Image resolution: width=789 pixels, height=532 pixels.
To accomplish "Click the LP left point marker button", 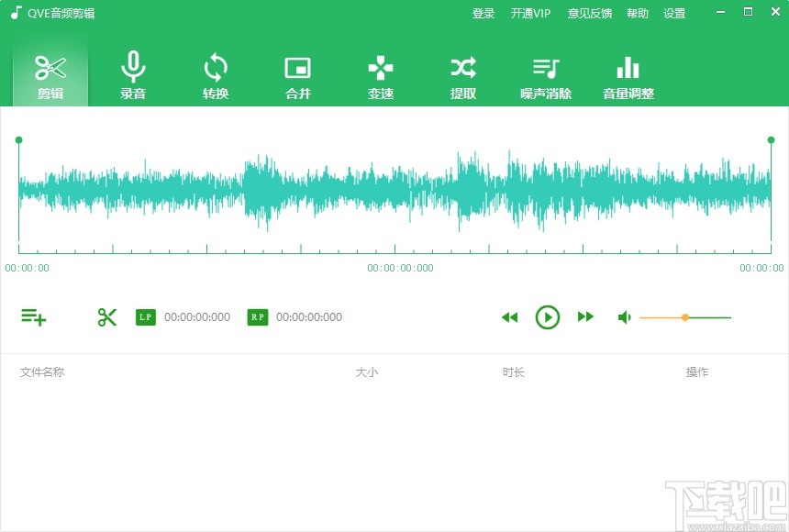I will click(146, 317).
